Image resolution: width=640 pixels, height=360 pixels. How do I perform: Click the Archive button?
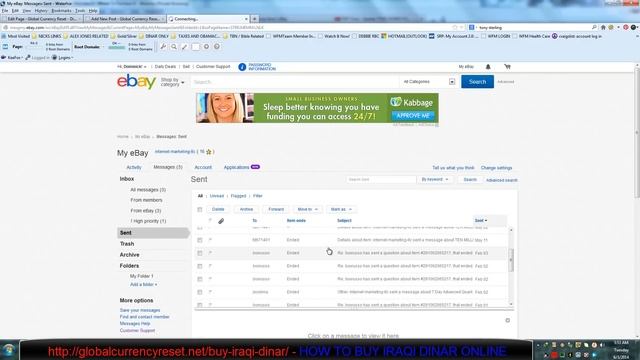coord(246,209)
